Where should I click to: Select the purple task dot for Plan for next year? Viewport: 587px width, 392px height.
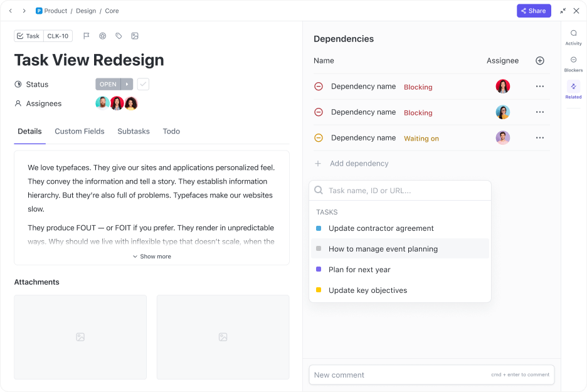pos(319,268)
